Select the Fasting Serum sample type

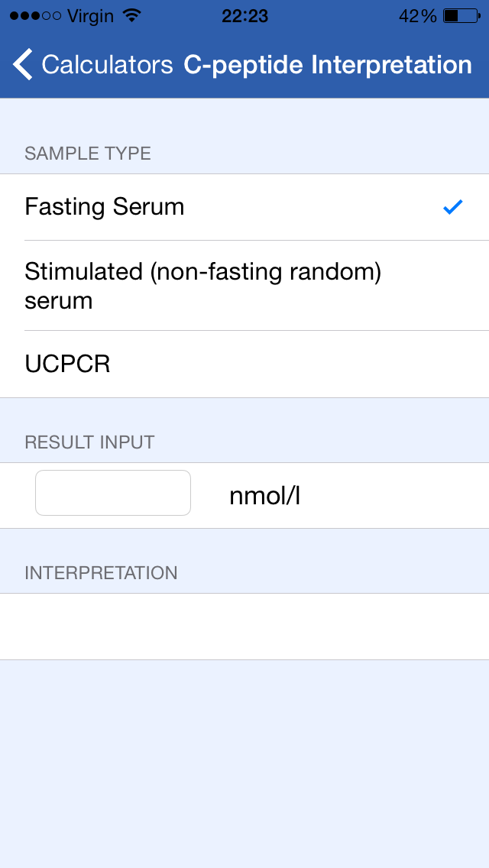point(105,207)
